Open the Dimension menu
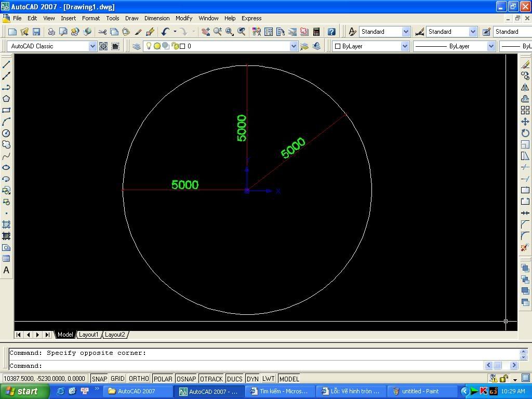The width and height of the screenshot is (532, 399). click(157, 18)
